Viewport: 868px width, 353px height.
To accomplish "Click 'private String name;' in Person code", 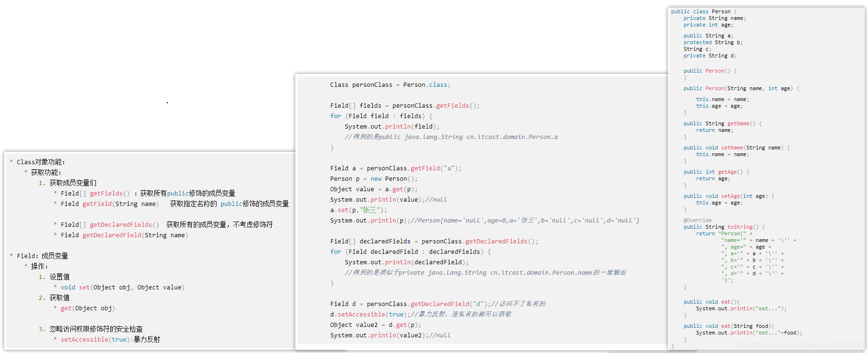I will pos(715,18).
